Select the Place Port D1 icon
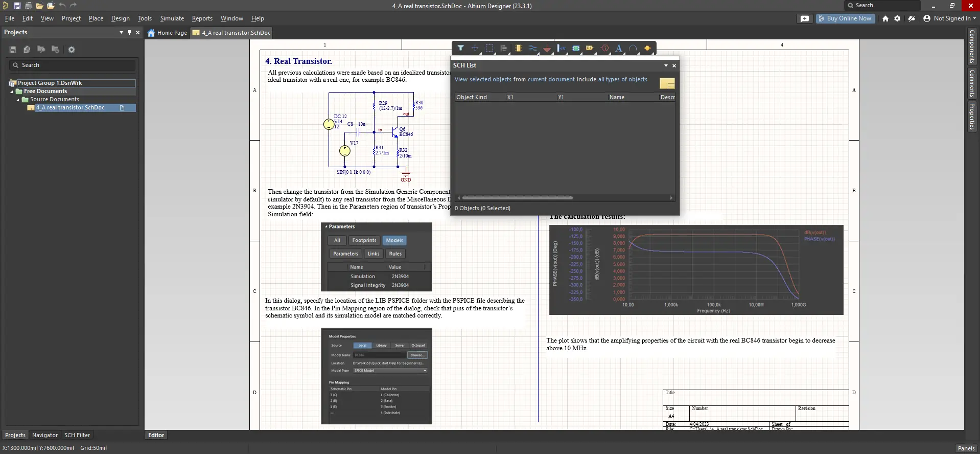980x454 pixels. (590, 48)
